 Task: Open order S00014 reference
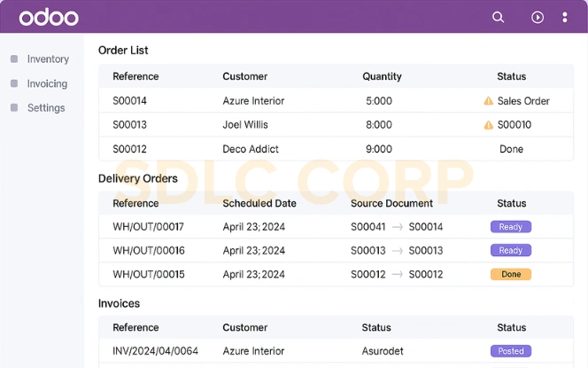coord(130,100)
